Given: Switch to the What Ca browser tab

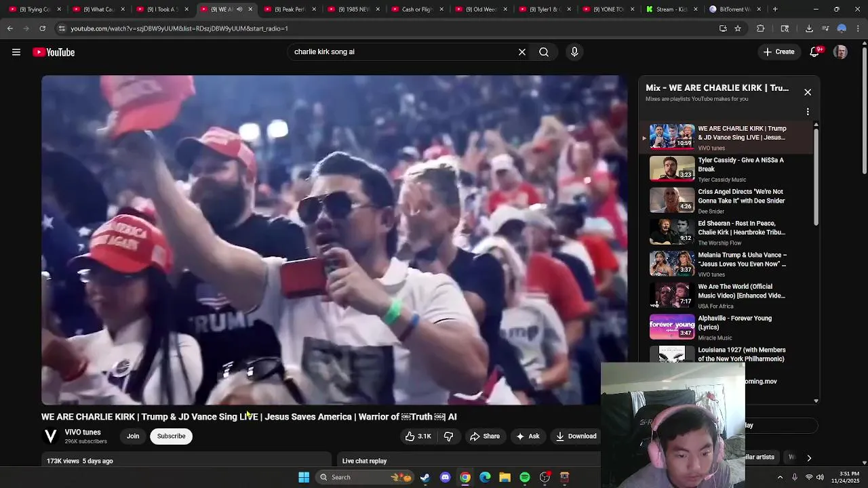Looking at the screenshot, I should (x=98, y=9).
